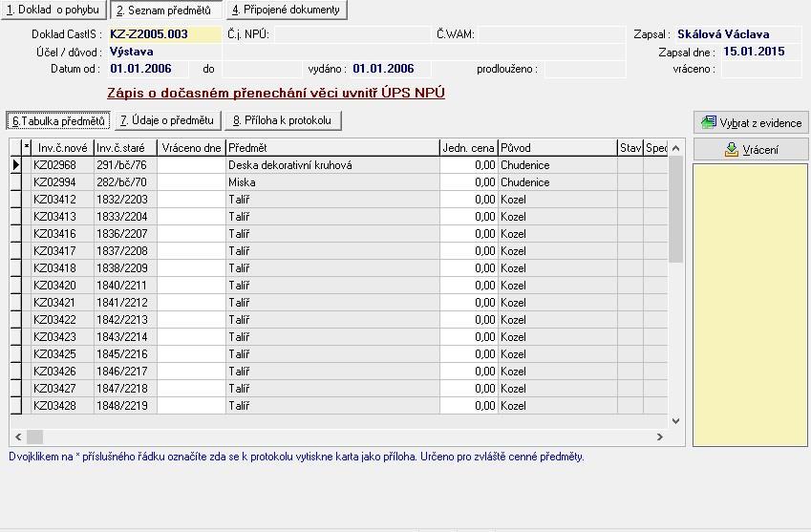Image resolution: width=811 pixels, height=532 pixels.
Task: Open the '4. Připojené dokumenty' tab
Action: [x=286, y=10]
